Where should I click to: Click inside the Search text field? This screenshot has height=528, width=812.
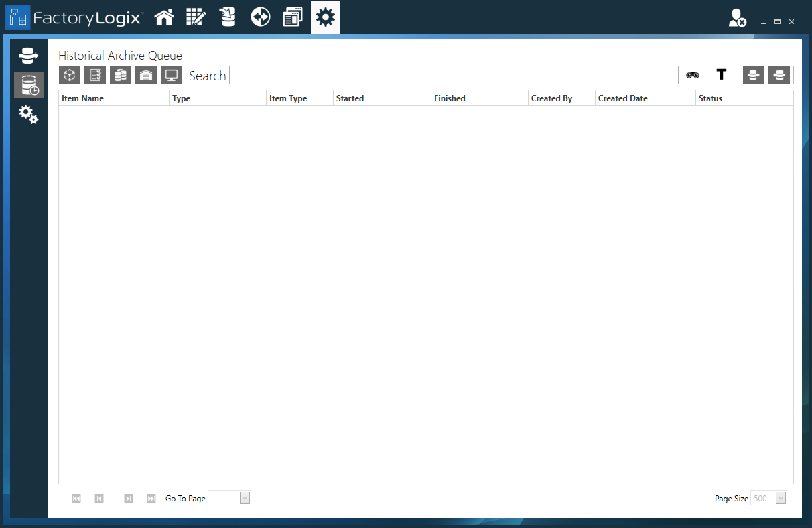pyautogui.click(x=453, y=75)
